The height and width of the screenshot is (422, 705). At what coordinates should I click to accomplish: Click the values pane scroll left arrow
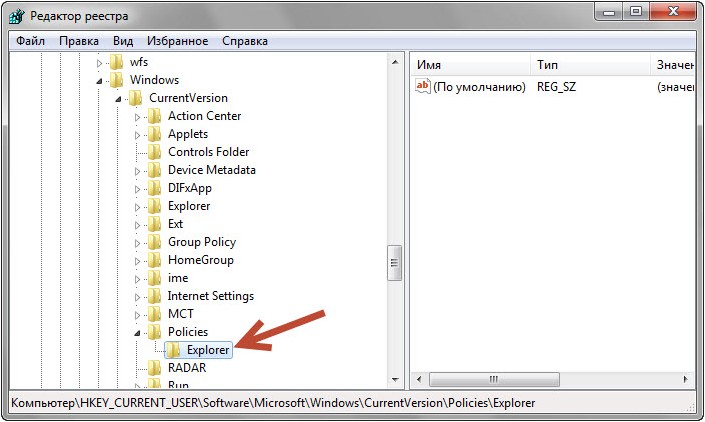click(x=419, y=380)
